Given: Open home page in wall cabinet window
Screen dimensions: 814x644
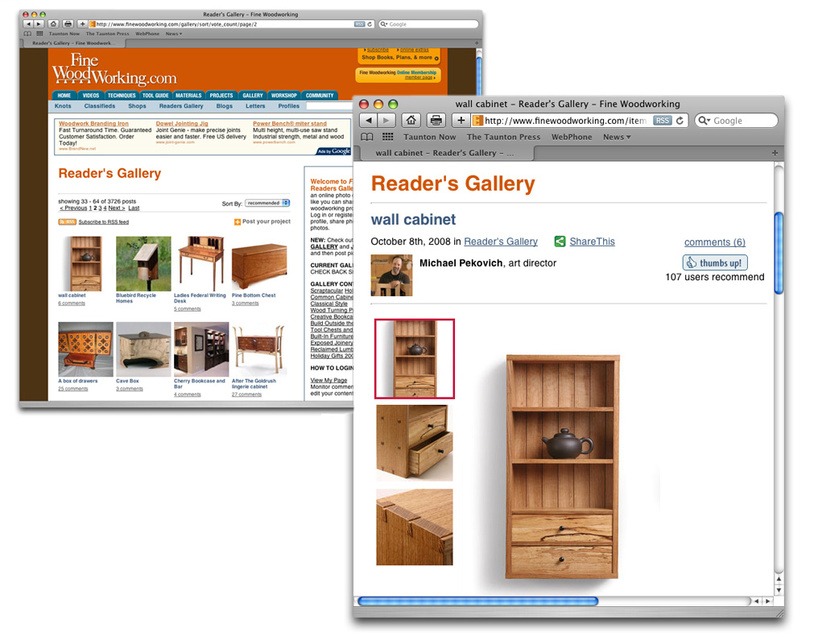Looking at the screenshot, I should 411,121.
